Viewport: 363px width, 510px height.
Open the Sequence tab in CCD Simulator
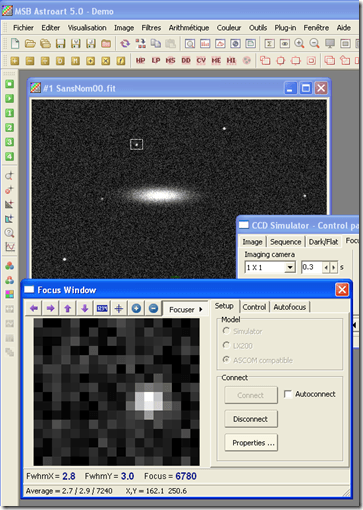pos(286,242)
